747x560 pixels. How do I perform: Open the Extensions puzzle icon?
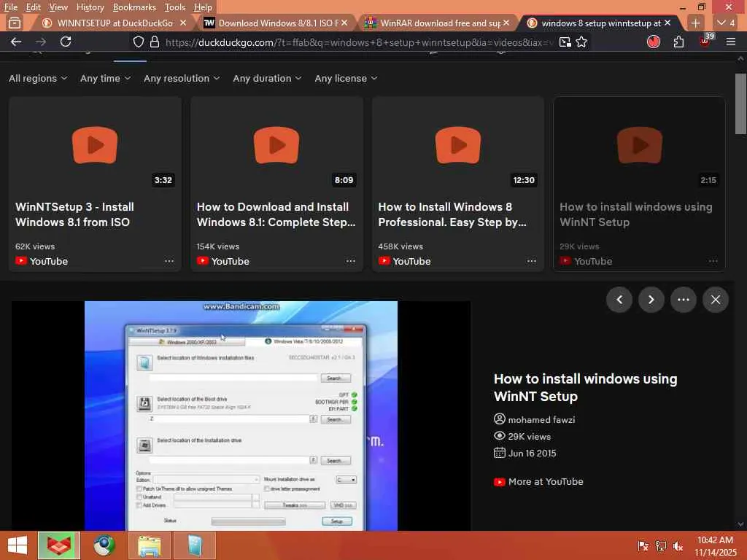pos(679,42)
